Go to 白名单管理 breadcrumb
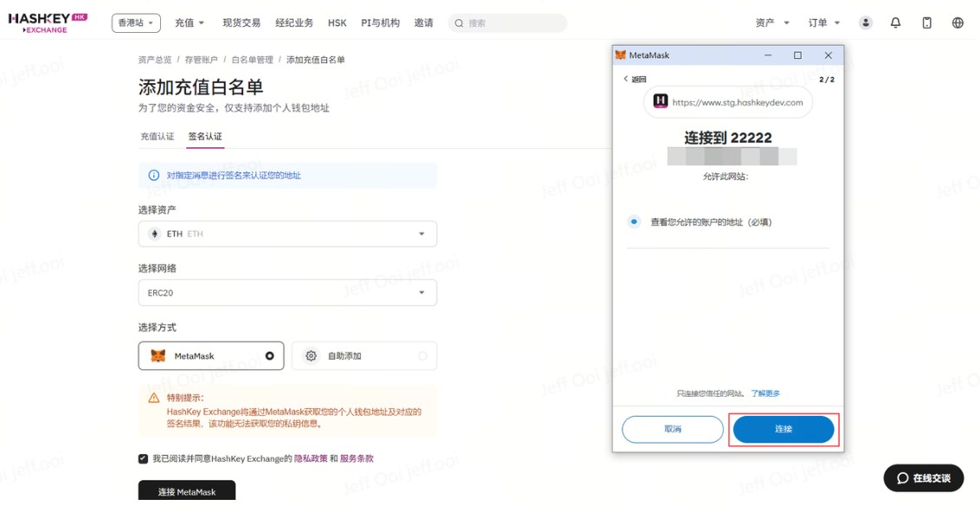 coord(253,60)
